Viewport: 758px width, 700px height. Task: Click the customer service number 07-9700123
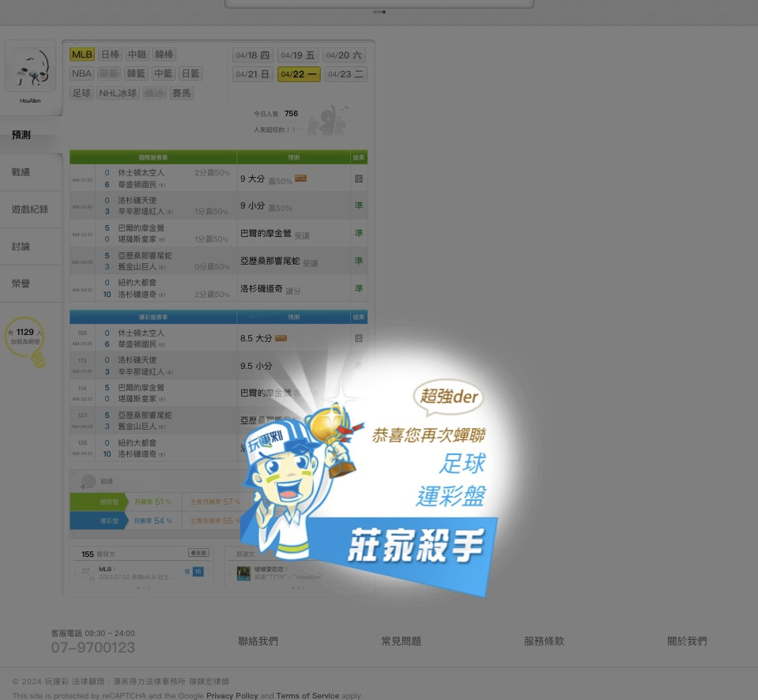[93, 648]
